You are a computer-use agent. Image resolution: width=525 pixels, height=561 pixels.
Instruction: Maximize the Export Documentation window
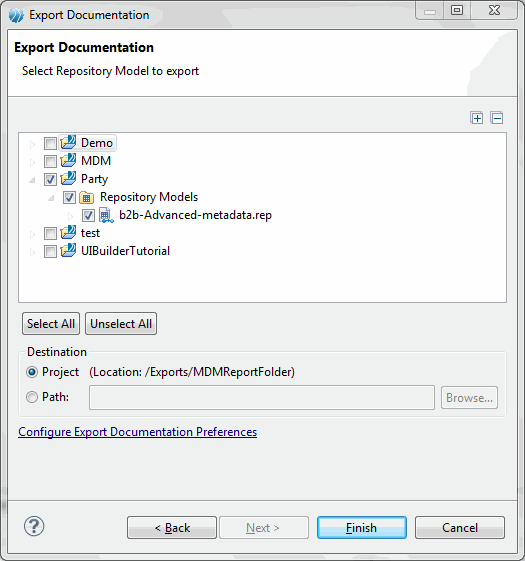click(x=457, y=10)
